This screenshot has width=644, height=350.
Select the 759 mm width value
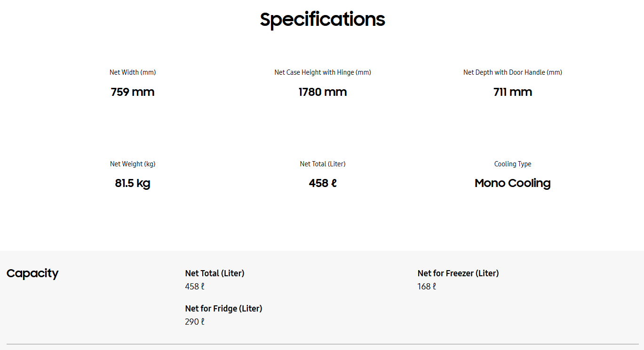133,92
